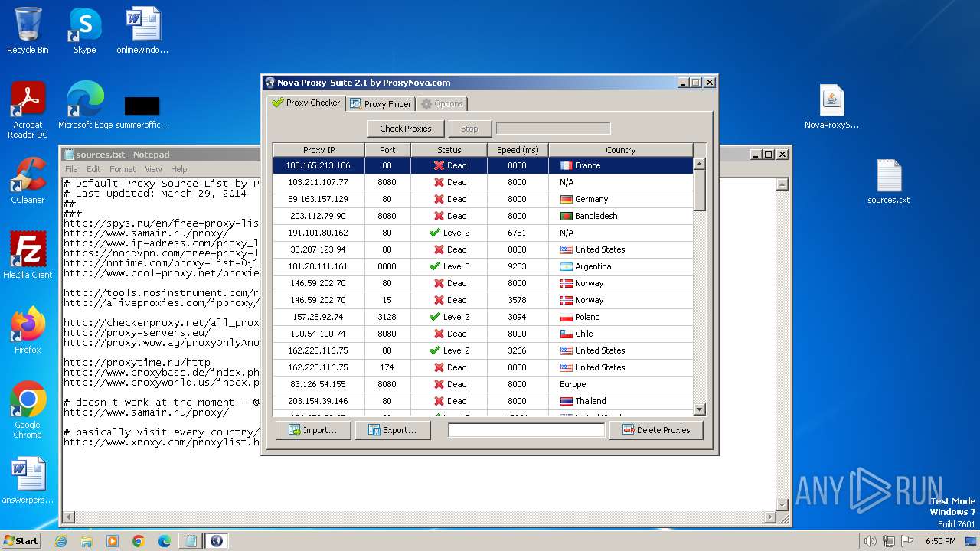Click Notepad vertical scrollbar up arrow
The height and width of the screenshot is (551, 980).
pos(782,184)
